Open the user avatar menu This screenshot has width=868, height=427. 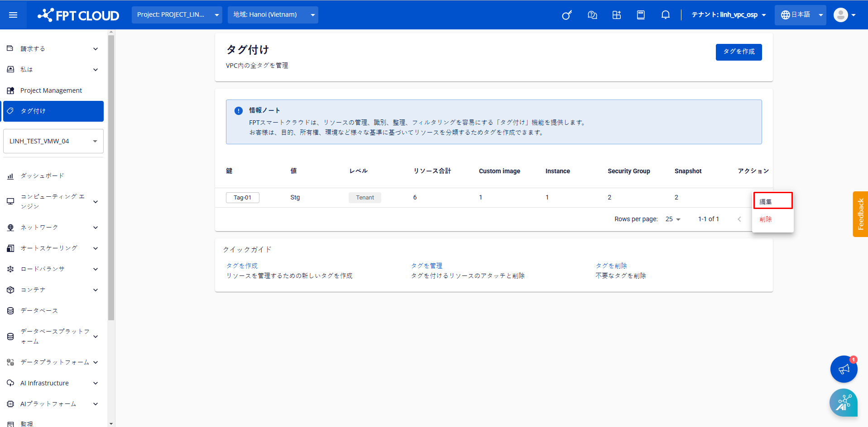pyautogui.click(x=844, y=15)
